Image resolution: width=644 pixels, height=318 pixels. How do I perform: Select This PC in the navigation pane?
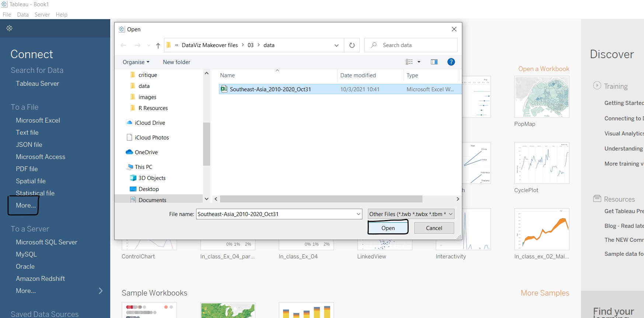tap(143, 167)
